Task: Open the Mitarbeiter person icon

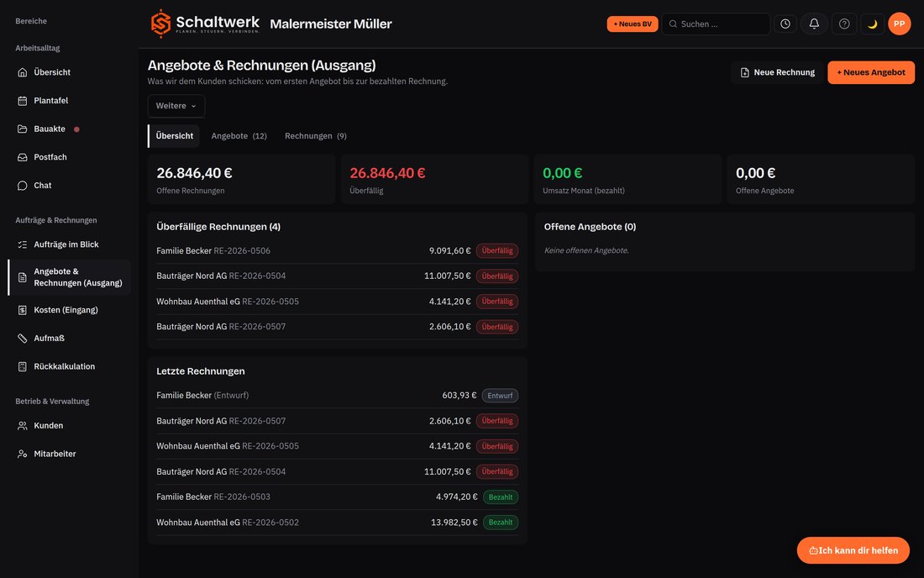Action: (x=23, y=454)
